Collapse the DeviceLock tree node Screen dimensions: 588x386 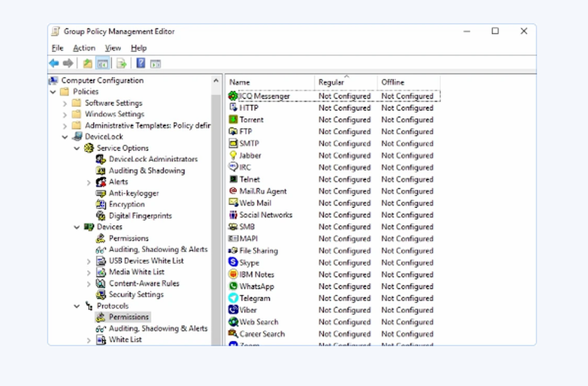(x=65, y=137)
